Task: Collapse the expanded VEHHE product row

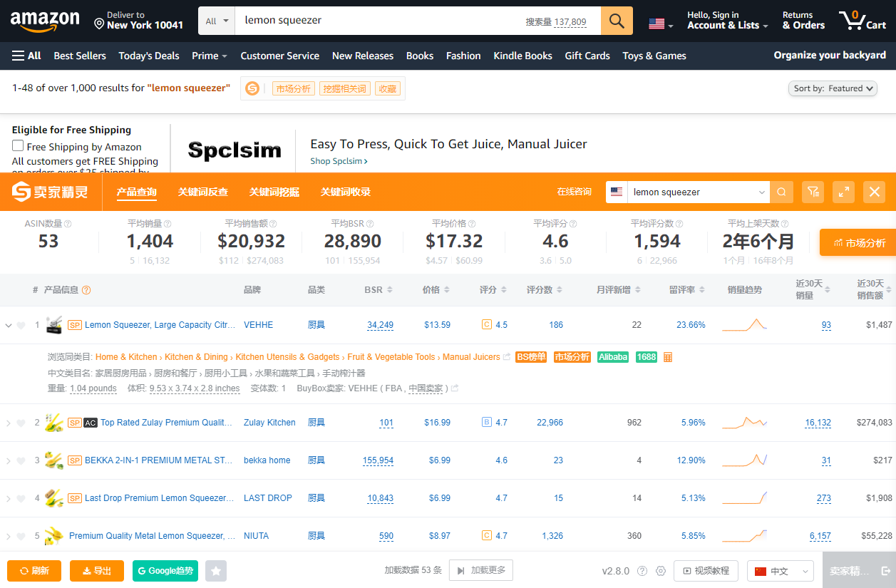Action: coord(9,326)
